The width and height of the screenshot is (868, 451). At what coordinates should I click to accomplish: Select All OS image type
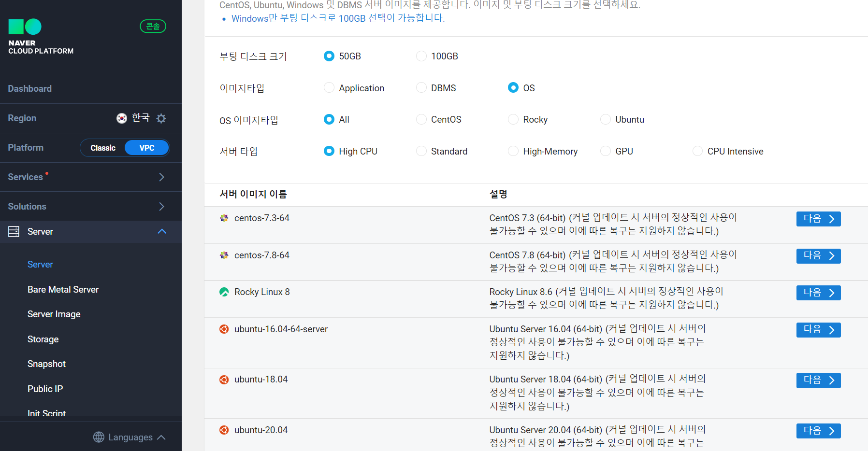tap(329, 119)
